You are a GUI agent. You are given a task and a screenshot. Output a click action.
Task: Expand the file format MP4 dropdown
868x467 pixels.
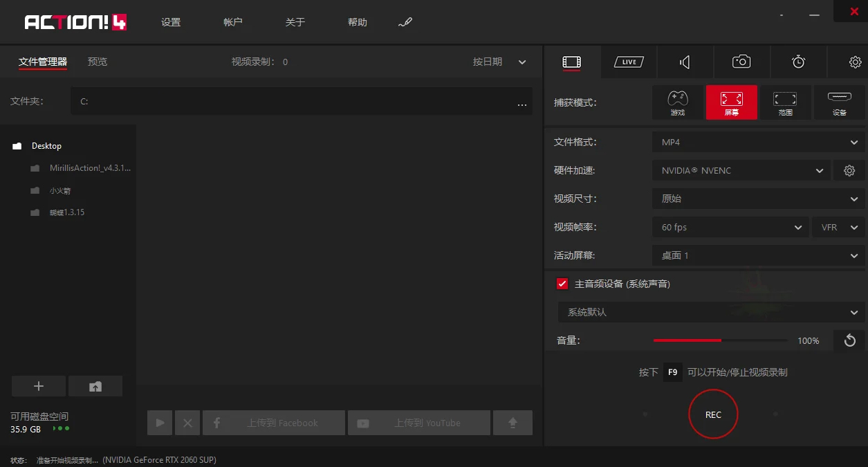click(758, 143)
